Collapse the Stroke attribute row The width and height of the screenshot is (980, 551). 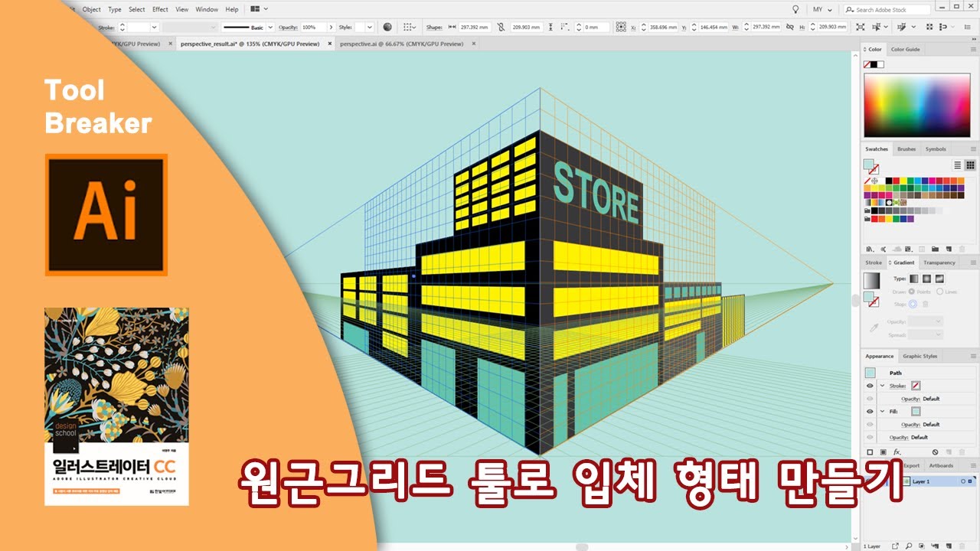[882, 386]
